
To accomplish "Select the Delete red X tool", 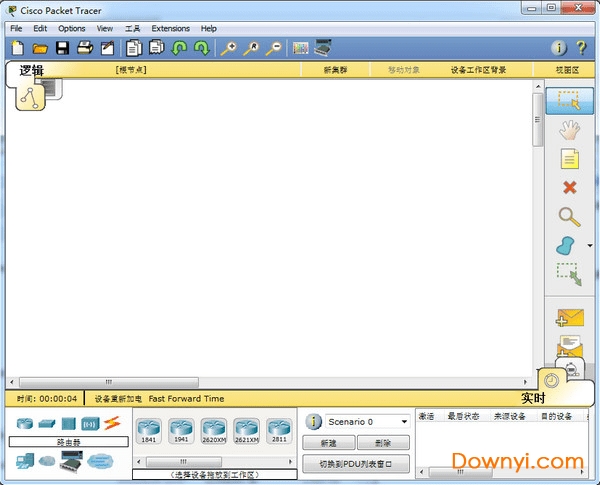I will (x=569, y=187).
